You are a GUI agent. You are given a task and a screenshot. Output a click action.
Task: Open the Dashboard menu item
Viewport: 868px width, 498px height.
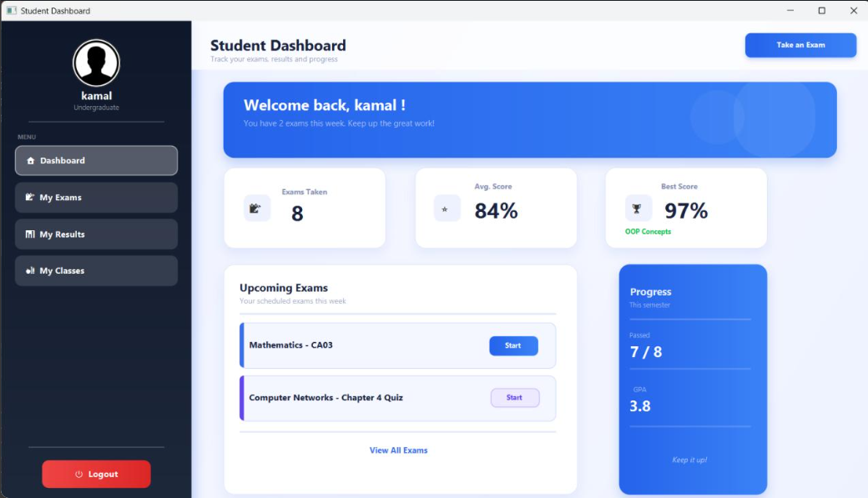coord(96,160)
